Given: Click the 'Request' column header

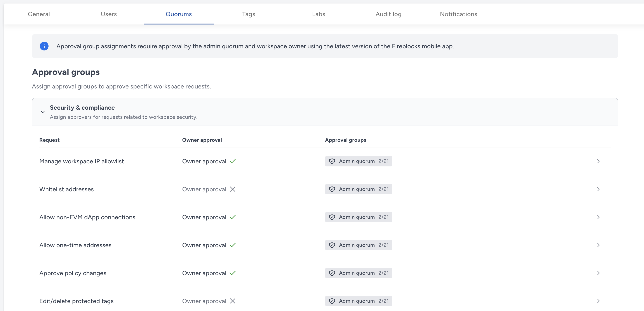Looking at the screenshot, I should tap(49, 140).
